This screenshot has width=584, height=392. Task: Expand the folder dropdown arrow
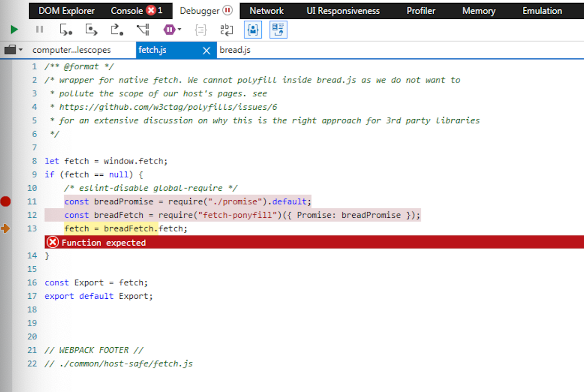tap(20, 50)
